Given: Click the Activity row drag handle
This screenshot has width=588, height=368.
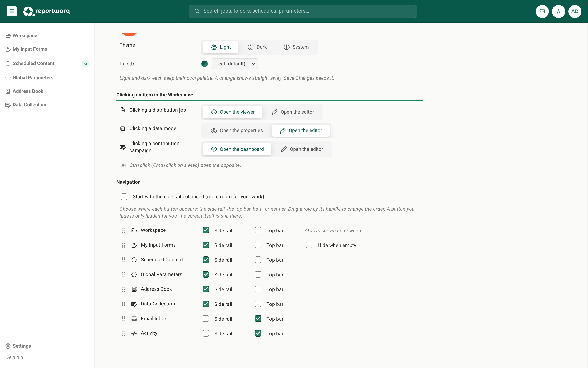Looking at the screenshot, I should point(124,333).
